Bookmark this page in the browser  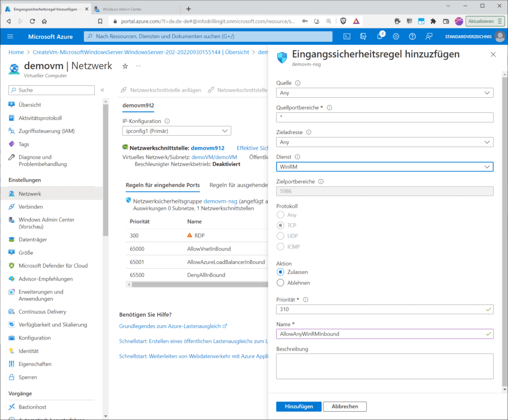pyautogui.click(x=100, y=21)
